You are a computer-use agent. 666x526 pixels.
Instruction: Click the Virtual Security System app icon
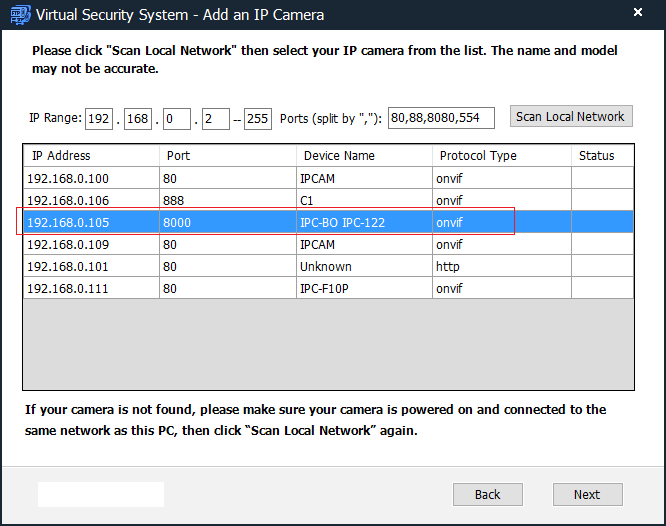point(18,15)
